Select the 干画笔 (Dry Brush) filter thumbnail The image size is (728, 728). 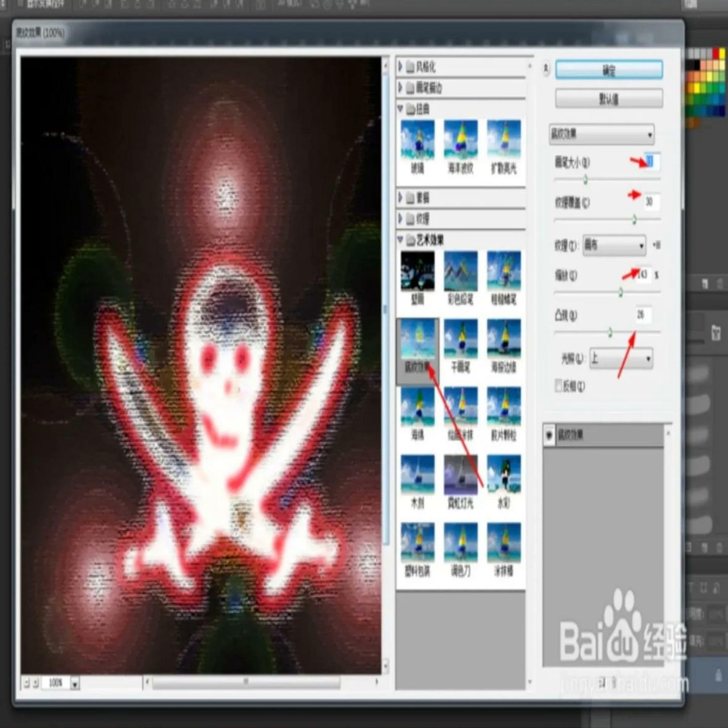click(x=461, y=339)
